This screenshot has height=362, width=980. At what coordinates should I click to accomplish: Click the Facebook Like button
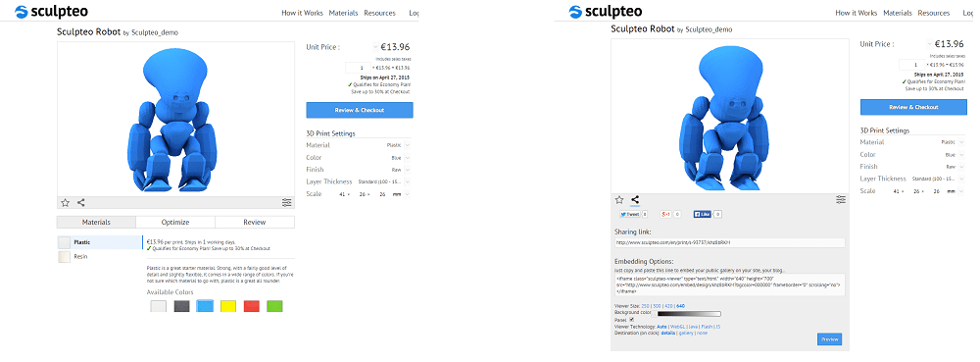pyautogui.click(x=703, y=215)
